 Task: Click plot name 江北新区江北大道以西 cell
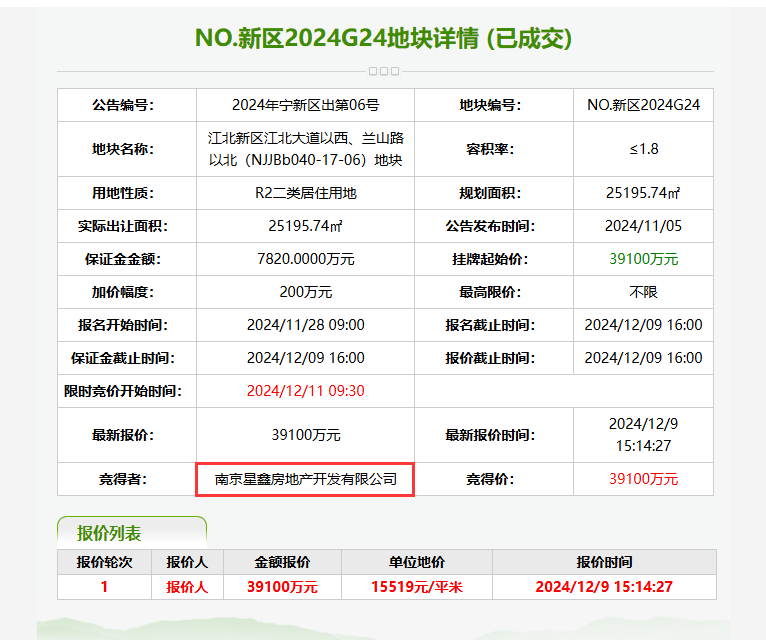[305, 149]
